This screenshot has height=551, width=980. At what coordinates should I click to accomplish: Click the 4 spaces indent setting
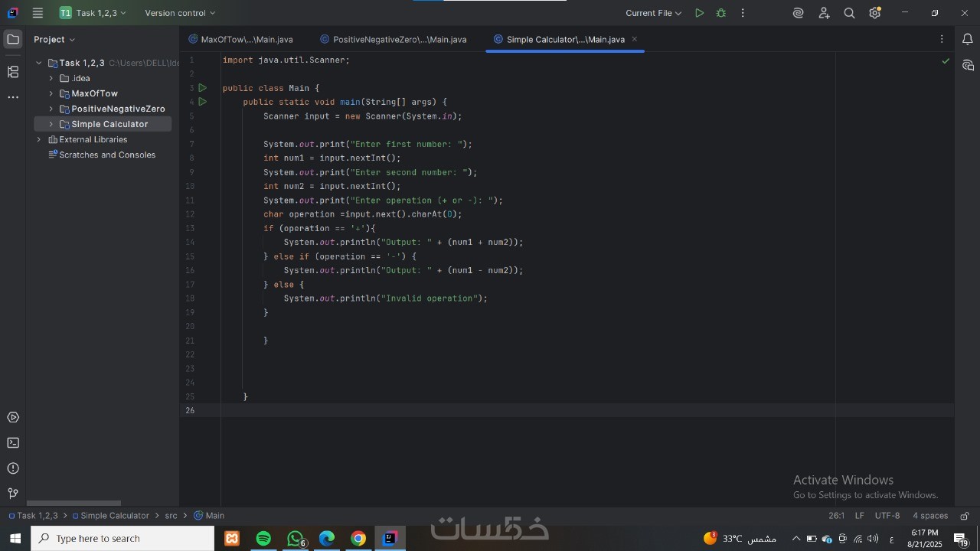coord(930,516)
